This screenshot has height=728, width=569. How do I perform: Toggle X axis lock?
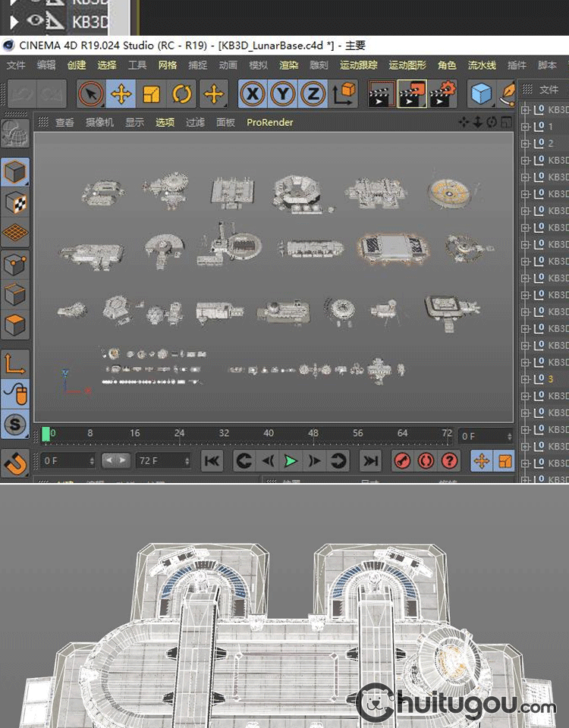pyautogui.click(x=252, y=94)
